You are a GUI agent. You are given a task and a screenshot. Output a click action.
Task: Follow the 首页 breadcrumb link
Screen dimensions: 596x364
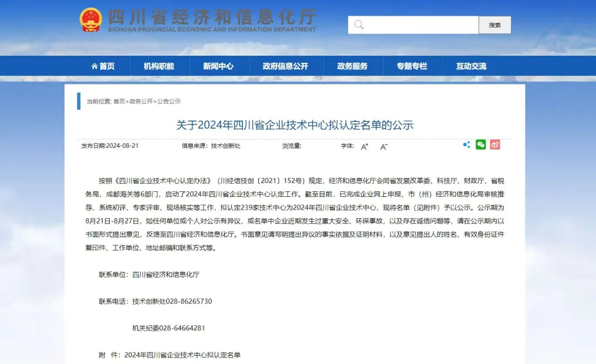pyautogui.click(x=119, y=101)
